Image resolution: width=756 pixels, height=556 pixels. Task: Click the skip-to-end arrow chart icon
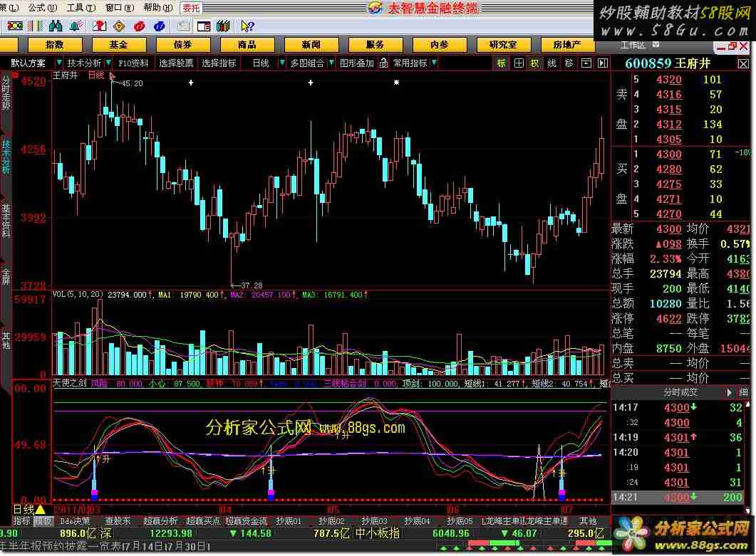(603, 63)
